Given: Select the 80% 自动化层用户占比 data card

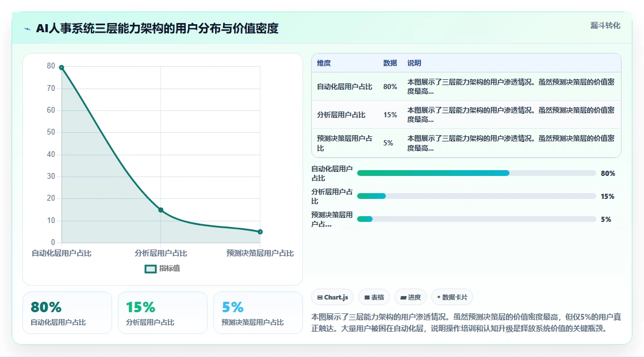Looking at the screenshot, I should pyautogui.click(x=67, y=313).
